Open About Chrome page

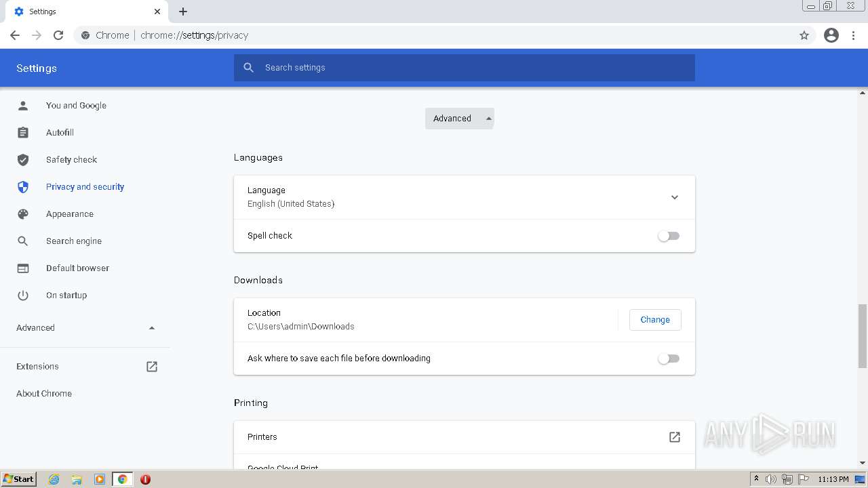pyautogui.click(x=44, y=394)
